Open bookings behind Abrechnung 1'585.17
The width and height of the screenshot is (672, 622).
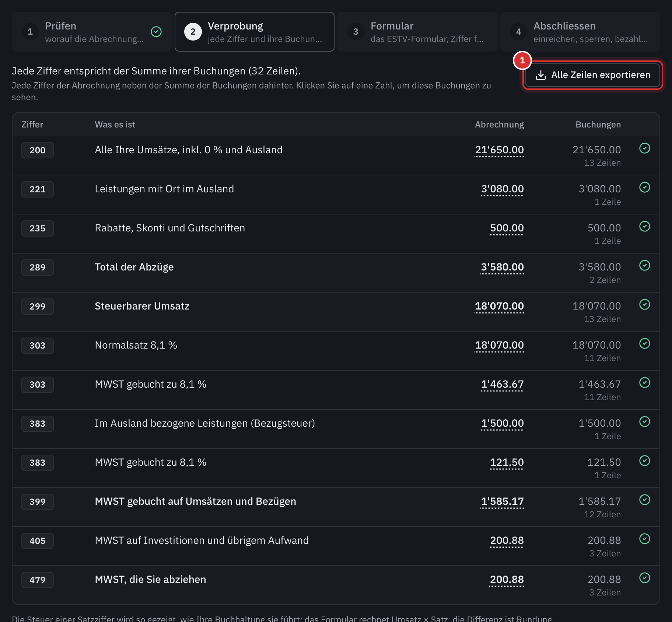click(502, 502)
